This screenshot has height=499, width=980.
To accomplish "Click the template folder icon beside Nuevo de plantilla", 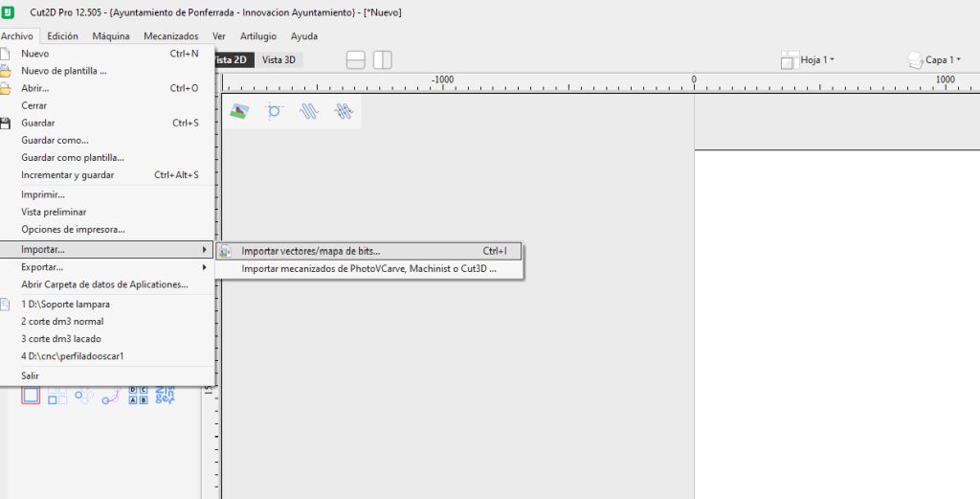I will click(x=5, y=71).
